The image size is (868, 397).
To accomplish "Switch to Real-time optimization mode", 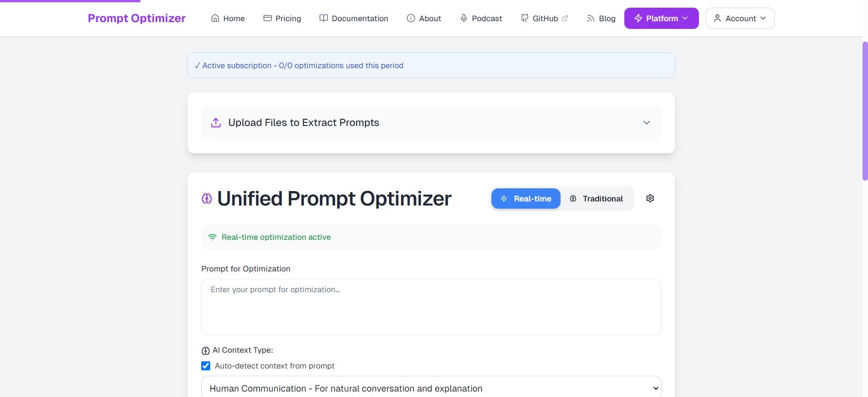I will [x=525, y=198].
